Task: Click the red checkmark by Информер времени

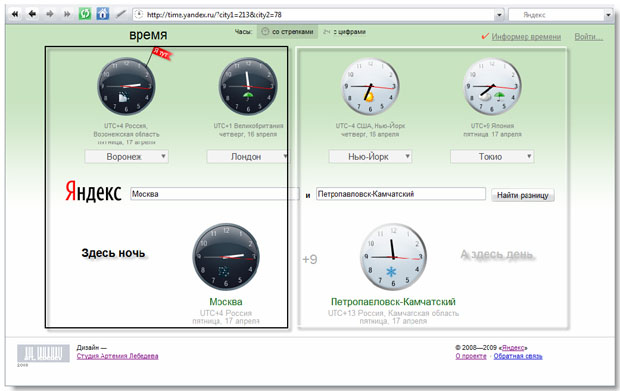Action: click(x=485, y=36)
